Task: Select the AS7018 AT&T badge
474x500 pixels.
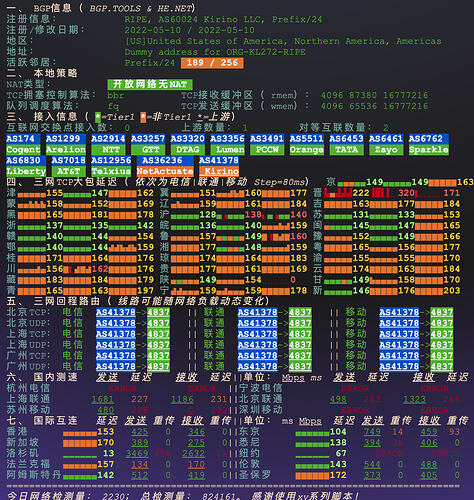Action: (68, 166)
